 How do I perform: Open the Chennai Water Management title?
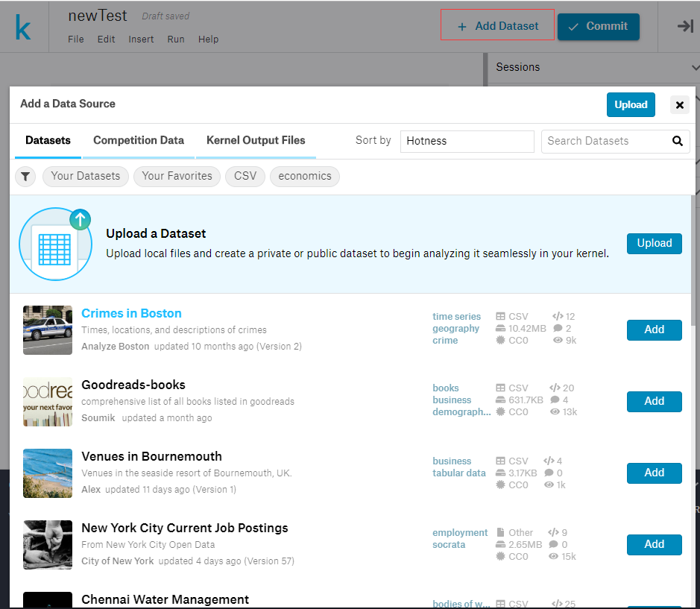pyautogui.click(x=165, y=599)
